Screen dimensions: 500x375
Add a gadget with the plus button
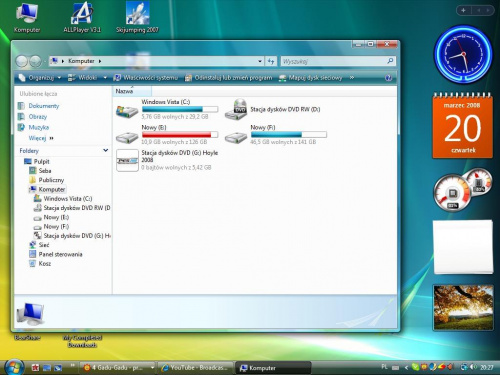(463, 10)
